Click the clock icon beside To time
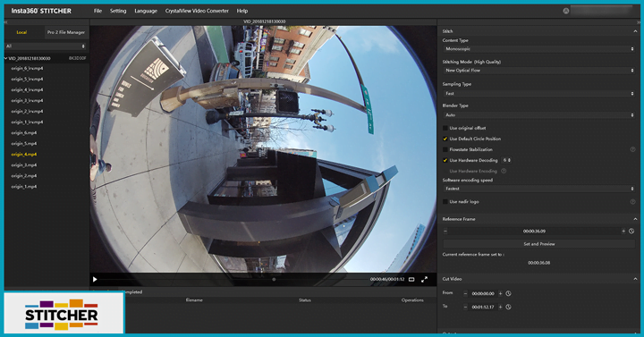644x337 pixels. (x=508, y=307)
